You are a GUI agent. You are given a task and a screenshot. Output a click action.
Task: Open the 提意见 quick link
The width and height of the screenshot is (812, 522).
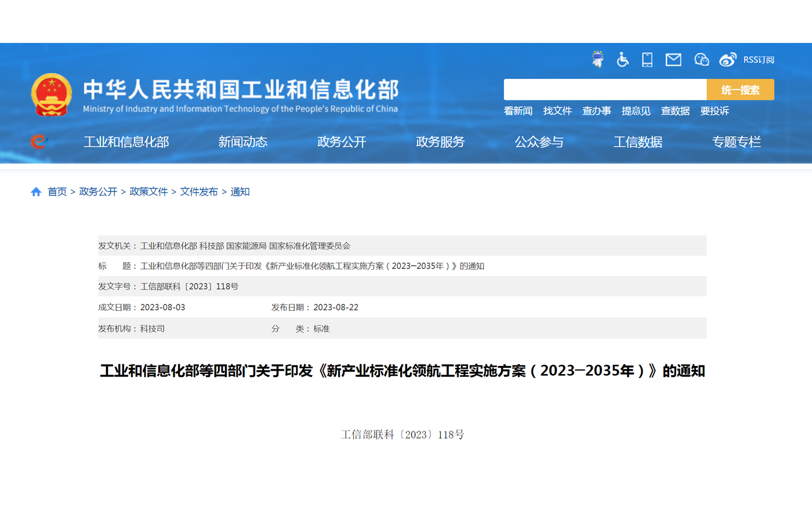click(636, 111)
